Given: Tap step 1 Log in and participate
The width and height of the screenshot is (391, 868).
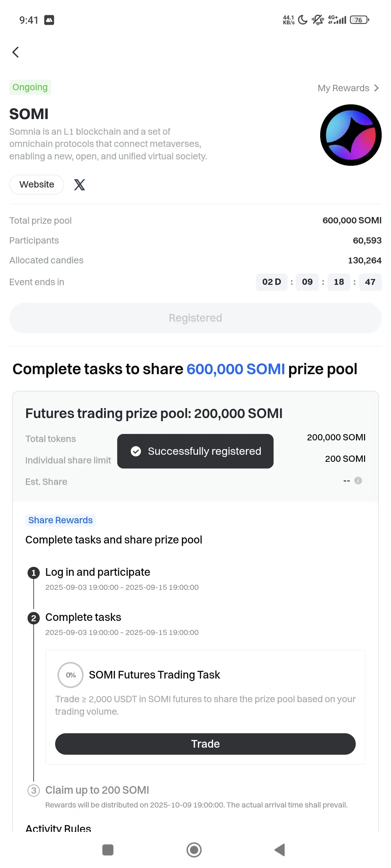Looking at the screenshot, I should pyautogui.click(x=97, y=572).
